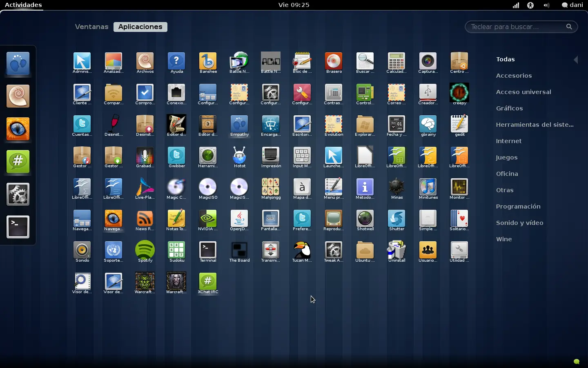Image resolution: width=588 pixels, height=368 pixels.
Task: Click the magnifier icon in search box
Action: (x=569, y=27)
